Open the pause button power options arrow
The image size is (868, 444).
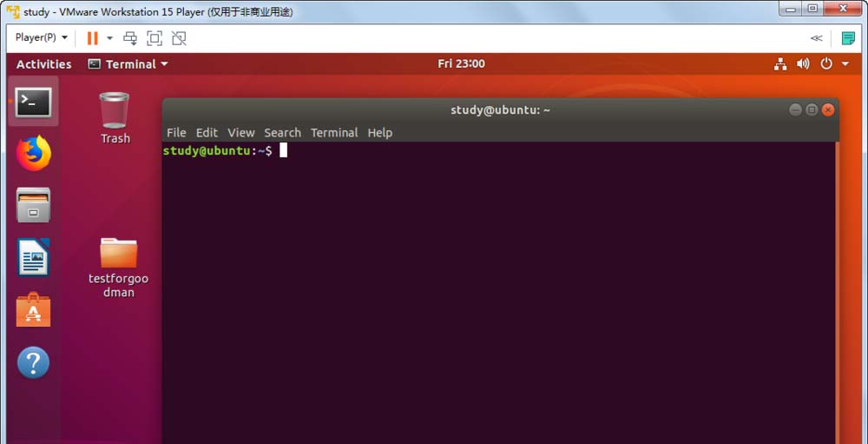pyautogui.click(x=109, y=37)
